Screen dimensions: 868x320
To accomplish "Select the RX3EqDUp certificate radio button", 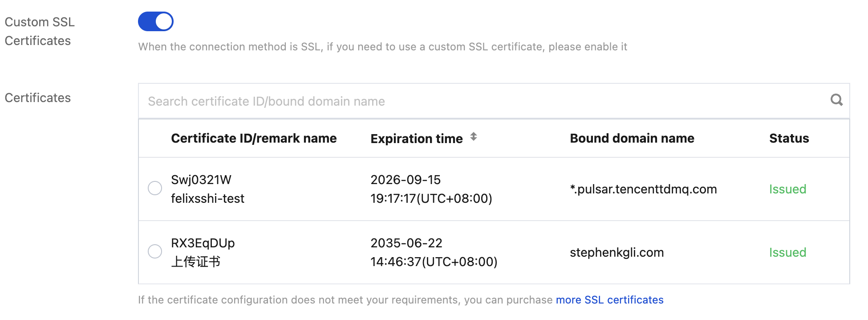I will [155, 251].
